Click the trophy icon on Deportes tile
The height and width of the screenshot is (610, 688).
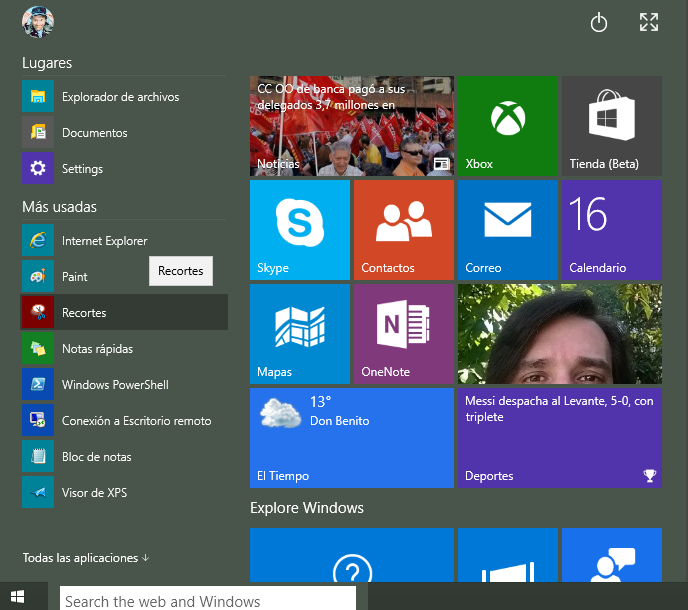coord(649,475)
